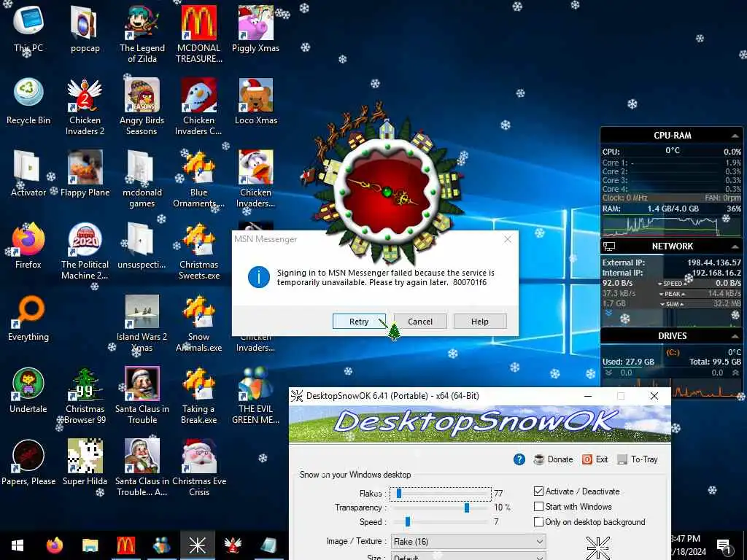Click the Christmas clock gadget

point(386,190)
